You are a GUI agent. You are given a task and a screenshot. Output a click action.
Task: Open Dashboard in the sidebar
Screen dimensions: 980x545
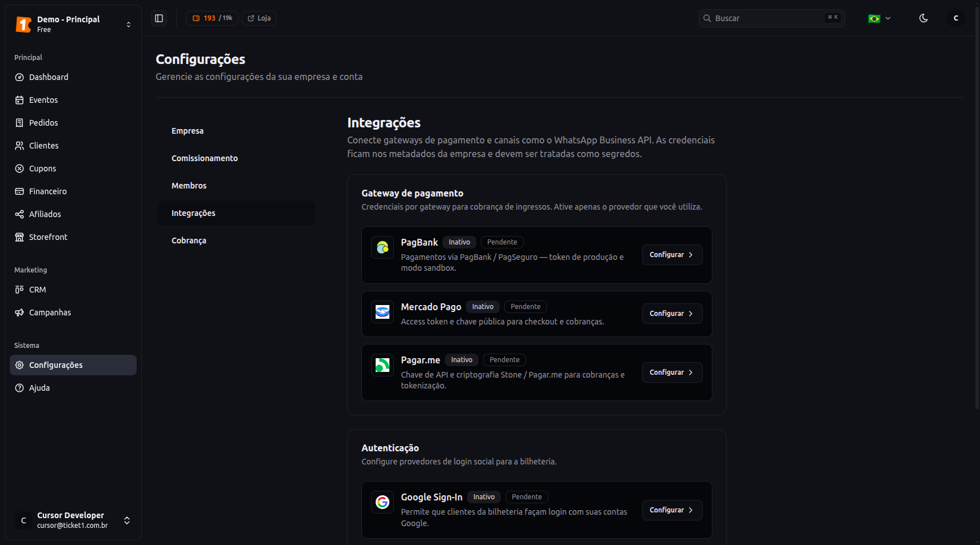(73, 77)
